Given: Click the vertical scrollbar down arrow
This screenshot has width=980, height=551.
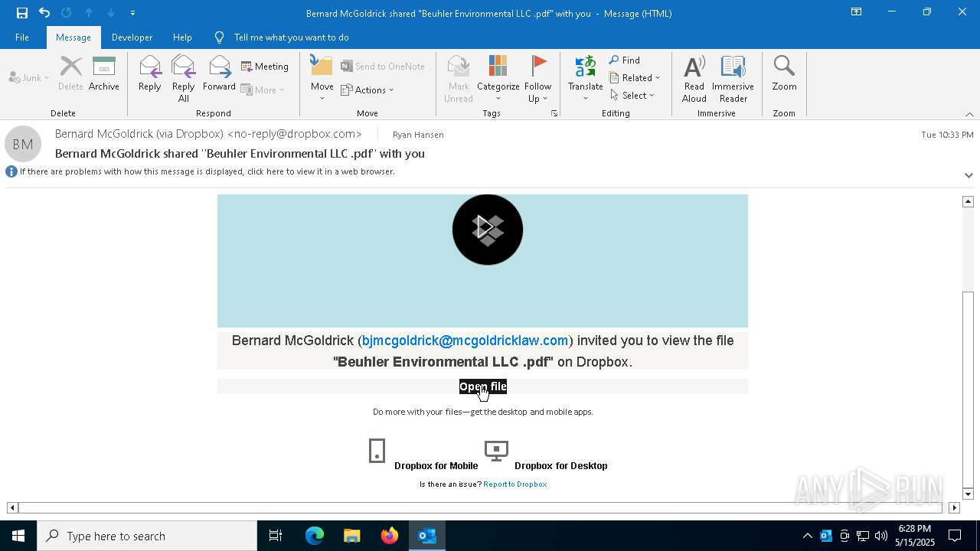Looking at the screenshot, I should (968, 494).
